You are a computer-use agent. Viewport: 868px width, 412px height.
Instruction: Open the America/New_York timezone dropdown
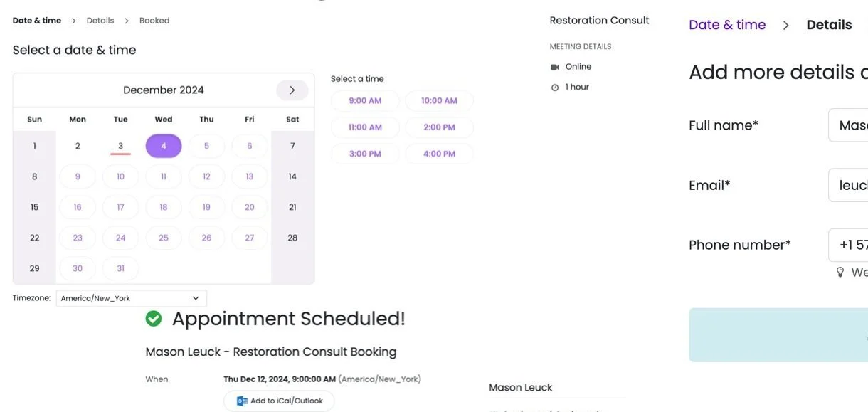pyautogui.click(x=132, y=298)
